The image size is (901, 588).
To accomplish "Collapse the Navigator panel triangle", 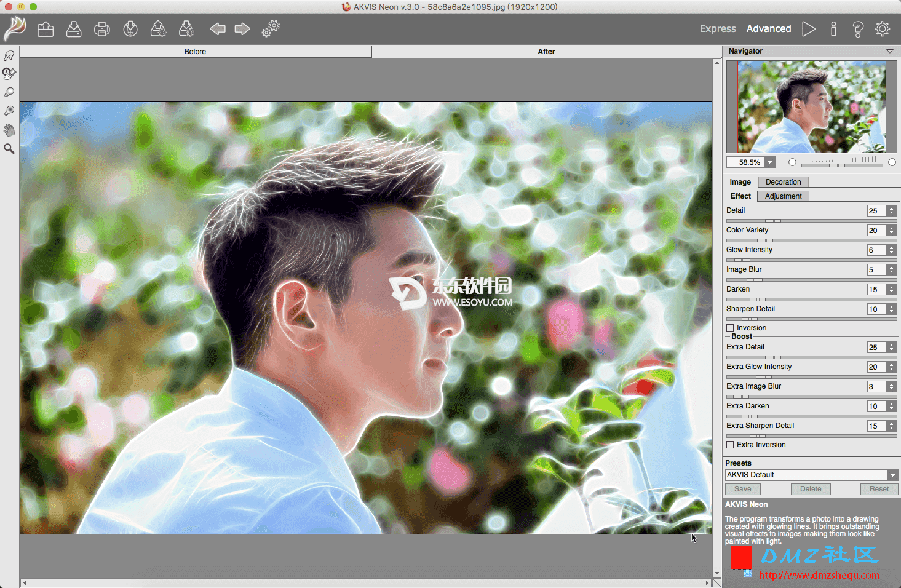I will [890, 51].
